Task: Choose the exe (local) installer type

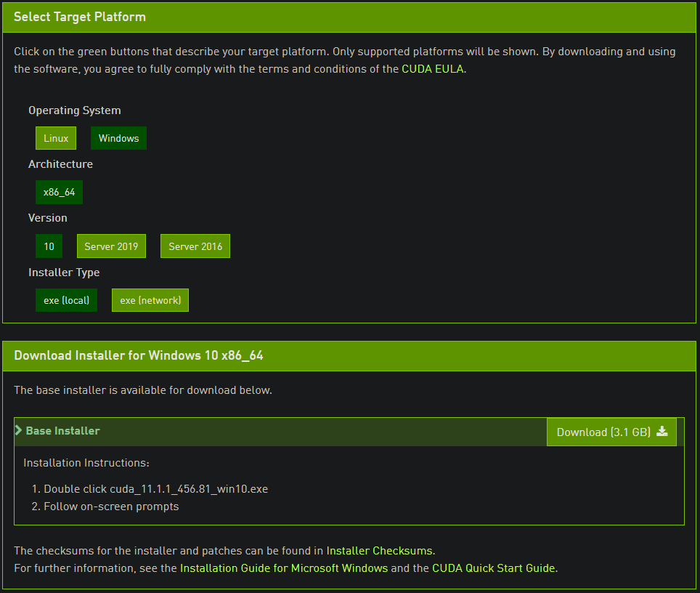Action: point(67,300)
